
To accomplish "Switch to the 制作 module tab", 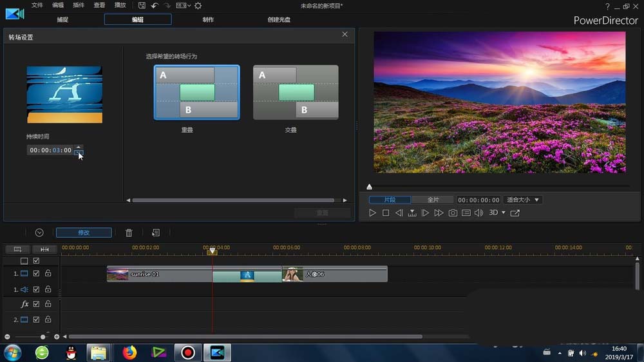I will point(208,19).
